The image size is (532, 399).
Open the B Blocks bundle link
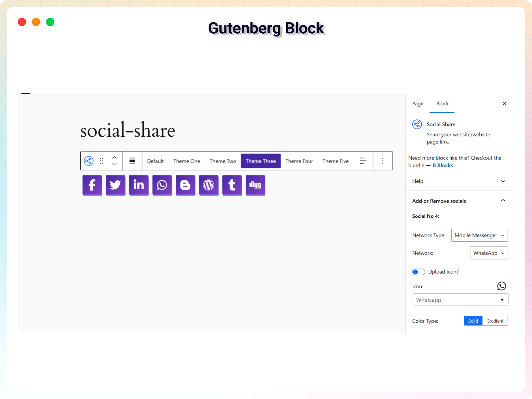(442, 165)
